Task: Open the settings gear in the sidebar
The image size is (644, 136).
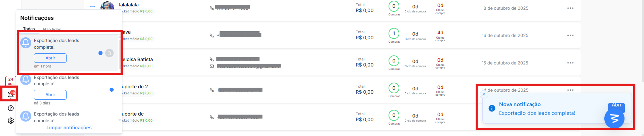Action: [11, 121]
